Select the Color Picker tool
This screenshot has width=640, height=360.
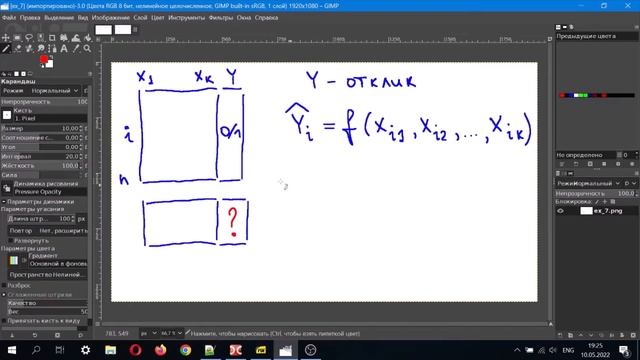pos(76,49)
